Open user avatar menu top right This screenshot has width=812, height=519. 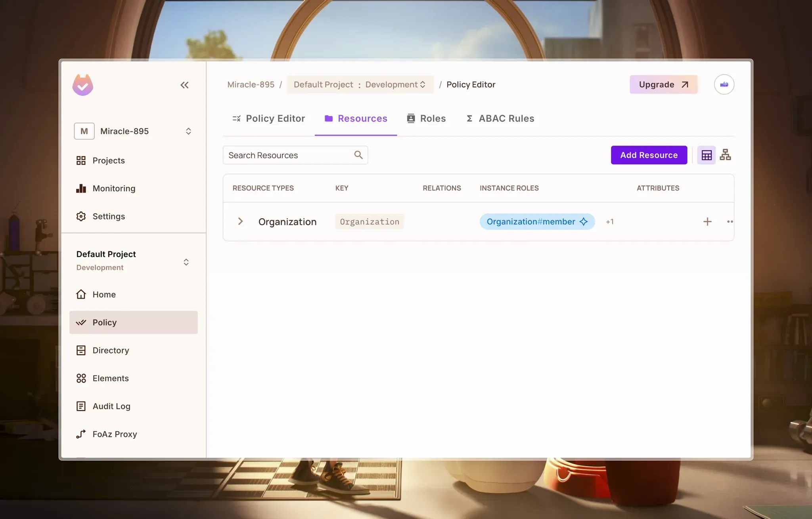click(724, 85)
